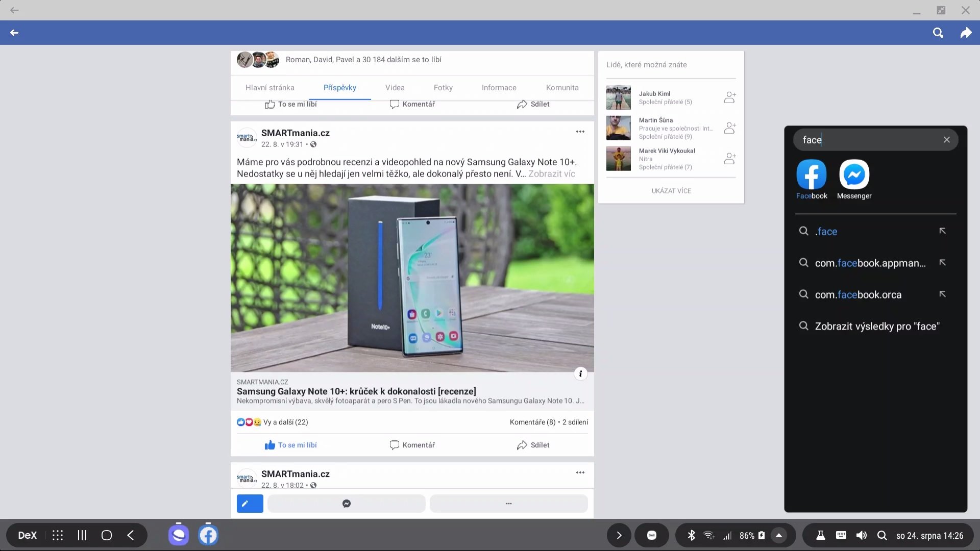Add Martin Šůna as friend
This screenshot has height=551, width=980.
[x=730, y=128]
